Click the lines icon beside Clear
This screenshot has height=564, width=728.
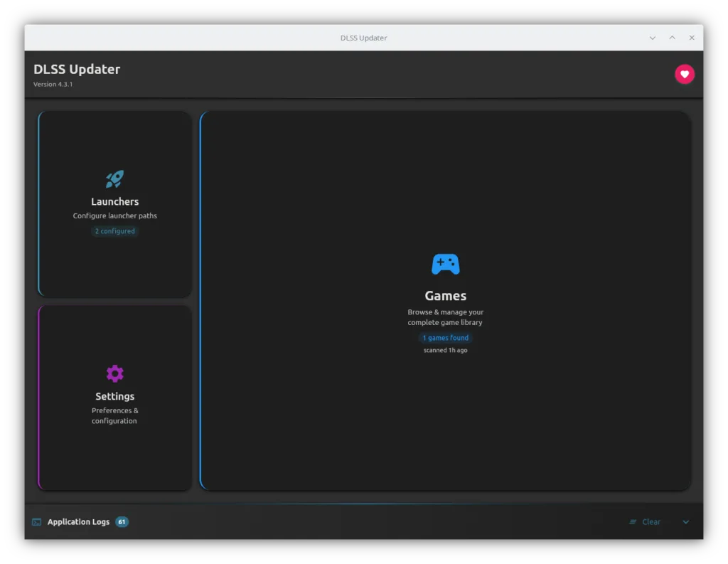pos(632,522)
